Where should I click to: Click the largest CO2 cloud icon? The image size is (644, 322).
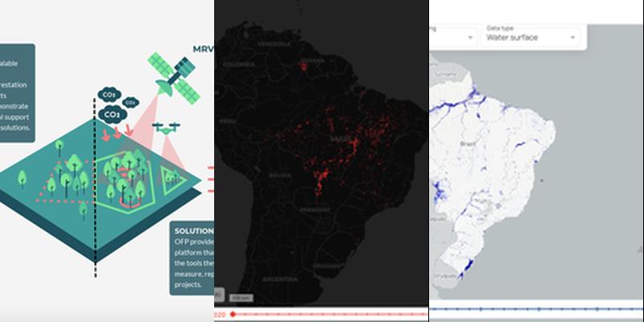(109, 115)
